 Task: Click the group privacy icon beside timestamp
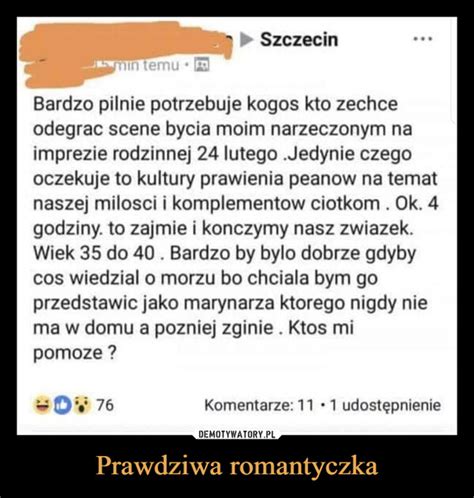pos(202,65)
